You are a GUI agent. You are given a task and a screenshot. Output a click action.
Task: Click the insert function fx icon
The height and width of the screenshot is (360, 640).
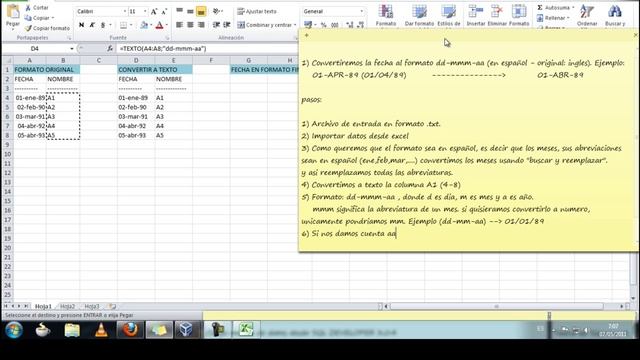point(110,49)
